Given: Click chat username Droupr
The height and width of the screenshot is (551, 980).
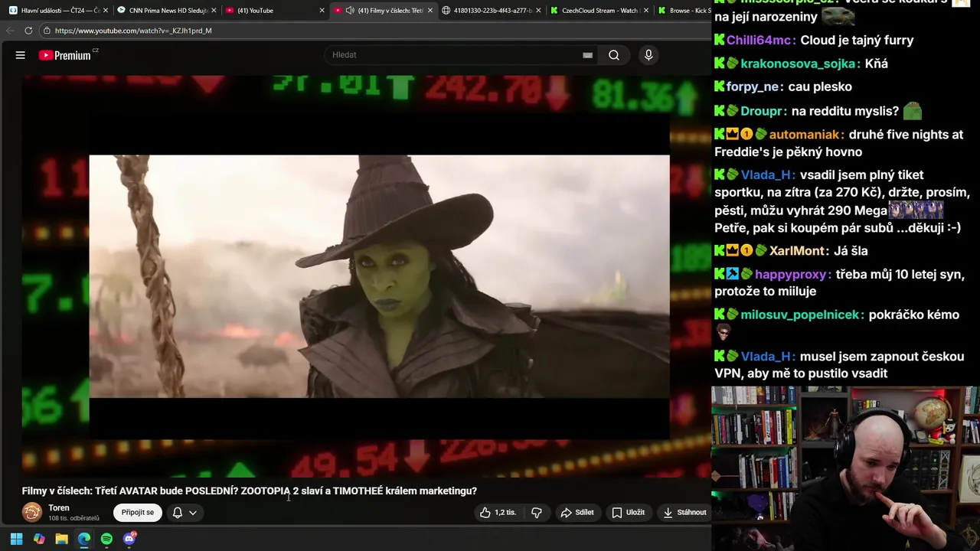Looking at the screenshot, I should coord(763,111).
